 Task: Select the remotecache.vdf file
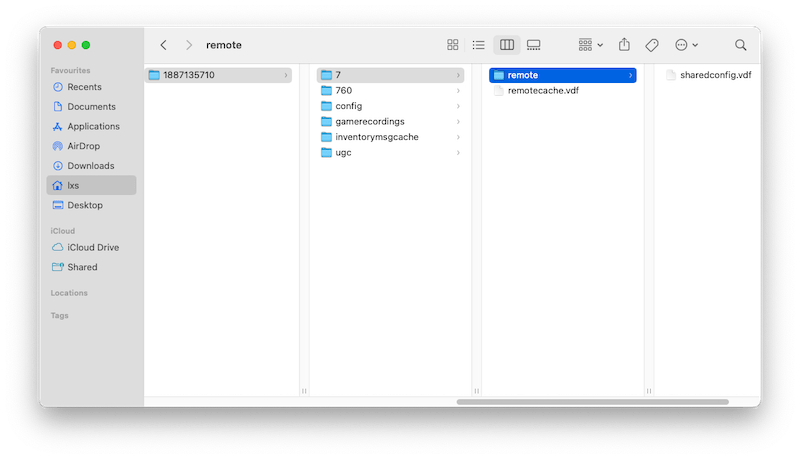tap(542, 91)
